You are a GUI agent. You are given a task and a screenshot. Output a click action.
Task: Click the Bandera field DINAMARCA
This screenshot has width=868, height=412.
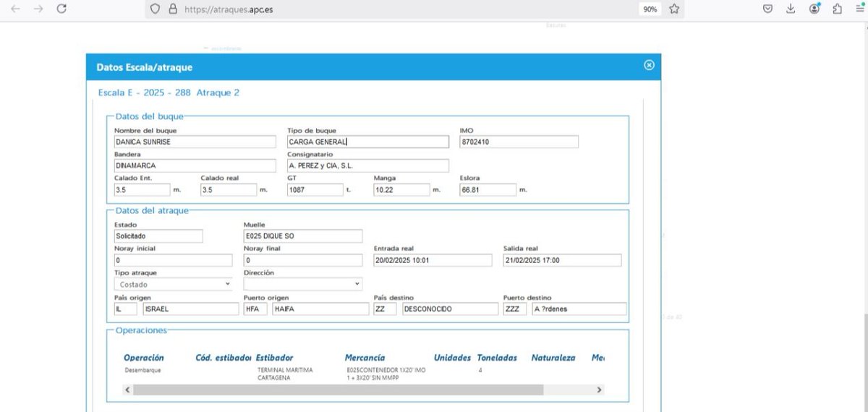click(195, 166)
